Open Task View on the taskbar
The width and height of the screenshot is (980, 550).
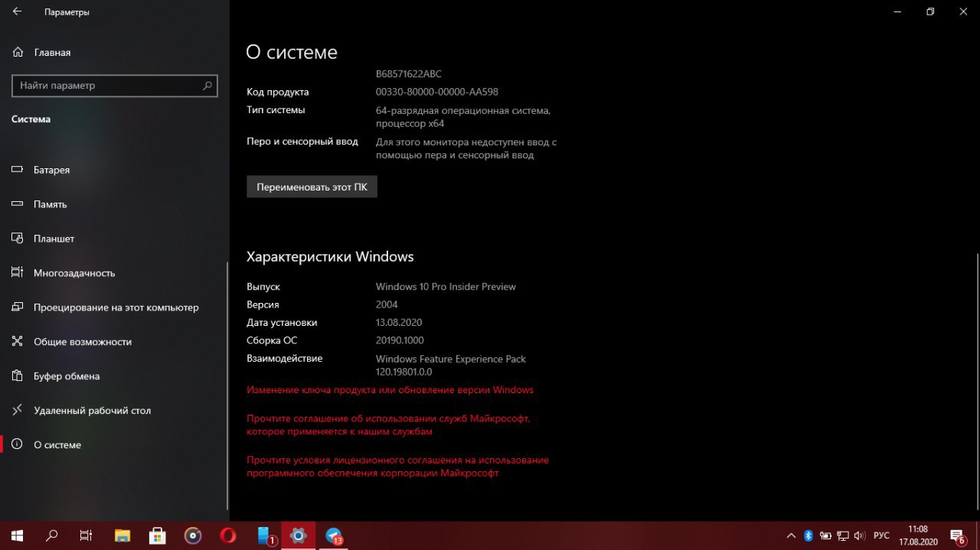tap(87, 535)
